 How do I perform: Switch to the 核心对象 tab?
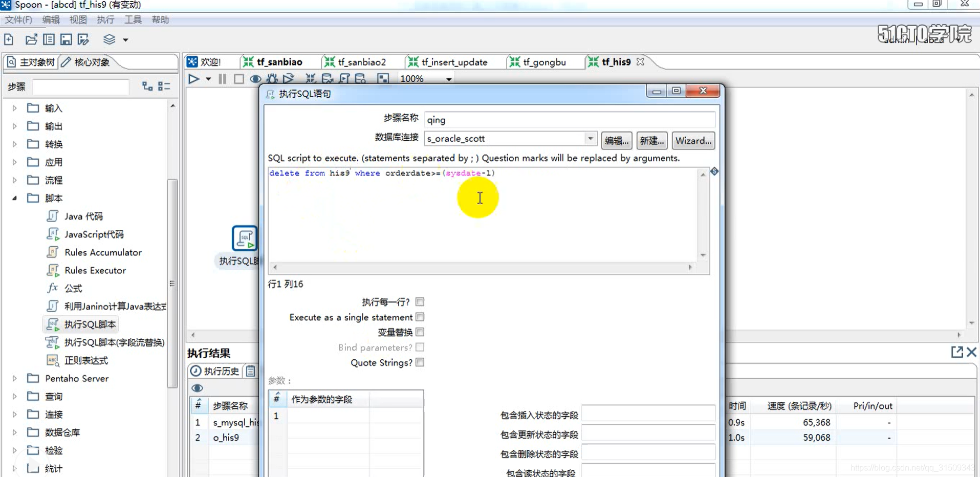85,62
